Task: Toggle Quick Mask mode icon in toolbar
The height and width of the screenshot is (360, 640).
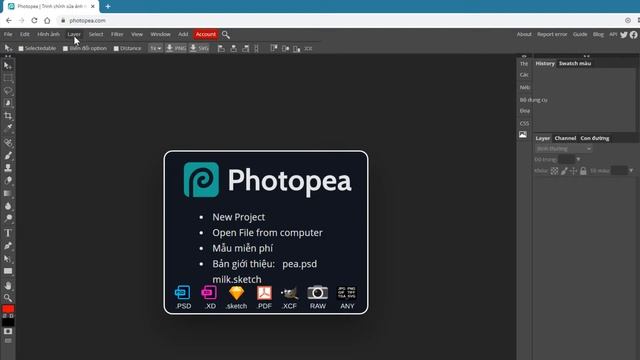Action: click(8, 331)
